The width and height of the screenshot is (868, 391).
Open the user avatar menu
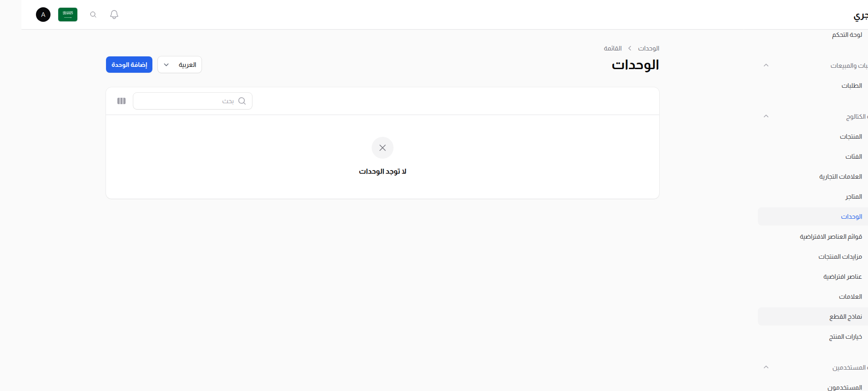[43, 15]
